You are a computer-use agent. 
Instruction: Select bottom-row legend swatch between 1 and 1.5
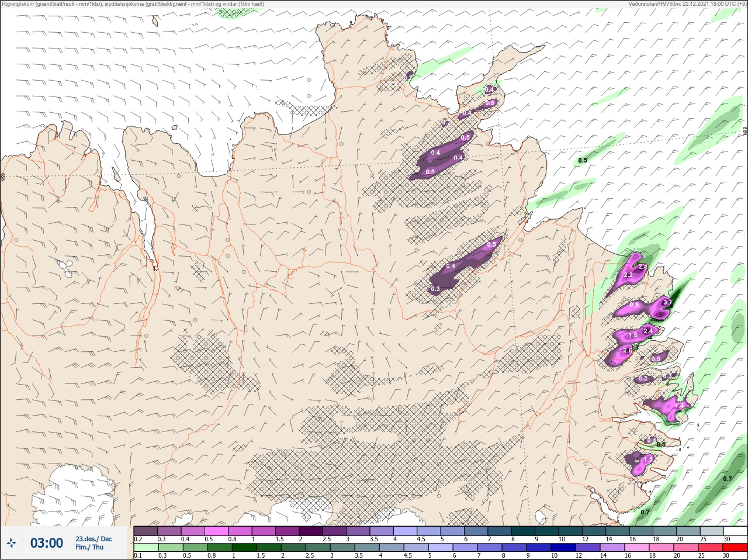(x=243, y=548)
